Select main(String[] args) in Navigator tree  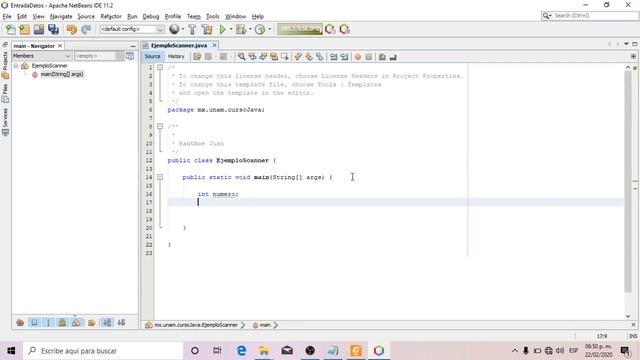pyautogui.click(x=62, y=74)
